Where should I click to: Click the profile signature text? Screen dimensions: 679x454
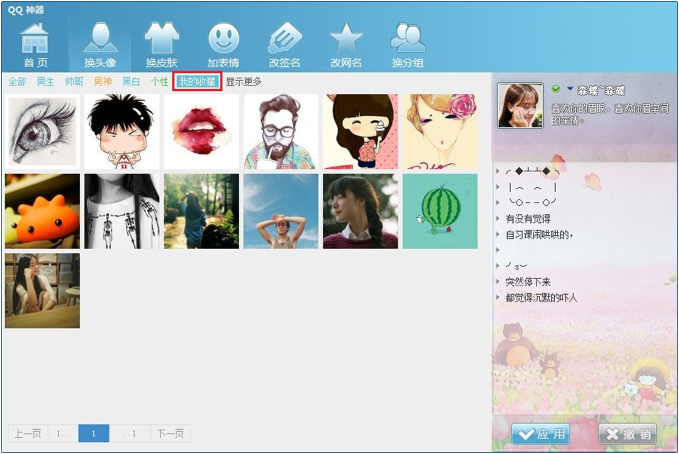610,114
